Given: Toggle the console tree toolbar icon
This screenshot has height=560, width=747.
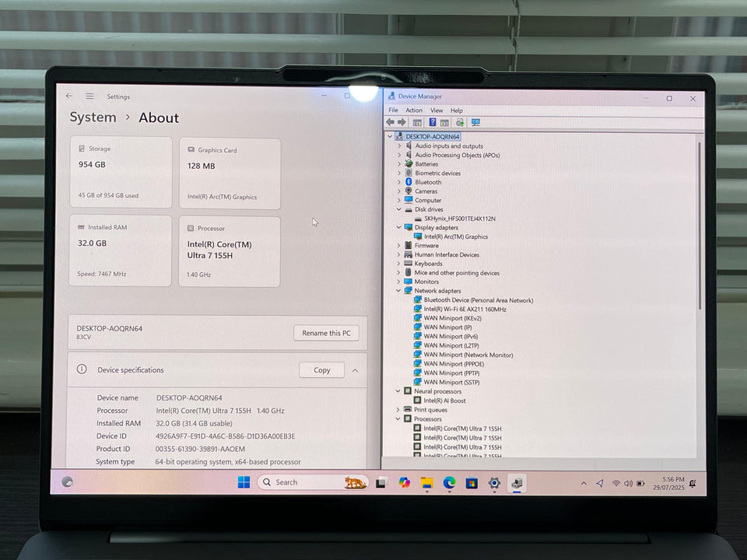Looking at the screenshot, I should [417, 123].
